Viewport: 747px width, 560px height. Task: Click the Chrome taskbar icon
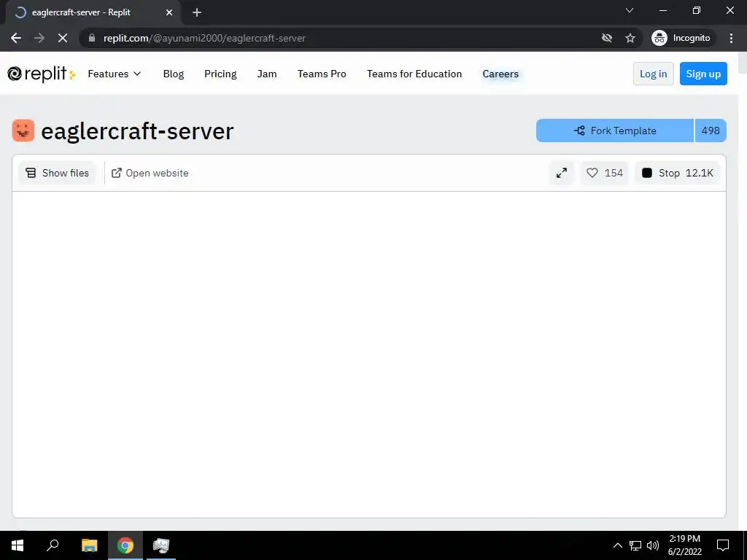125,545
